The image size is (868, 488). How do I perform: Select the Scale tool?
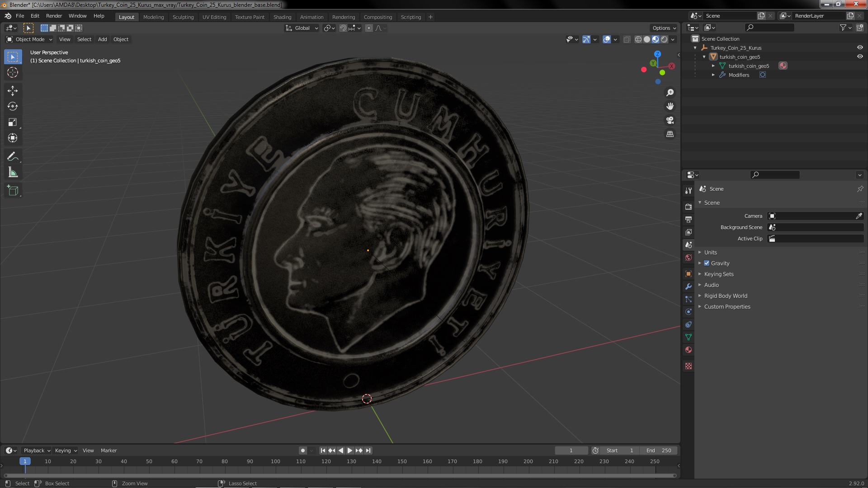click(x=13, y=122)
